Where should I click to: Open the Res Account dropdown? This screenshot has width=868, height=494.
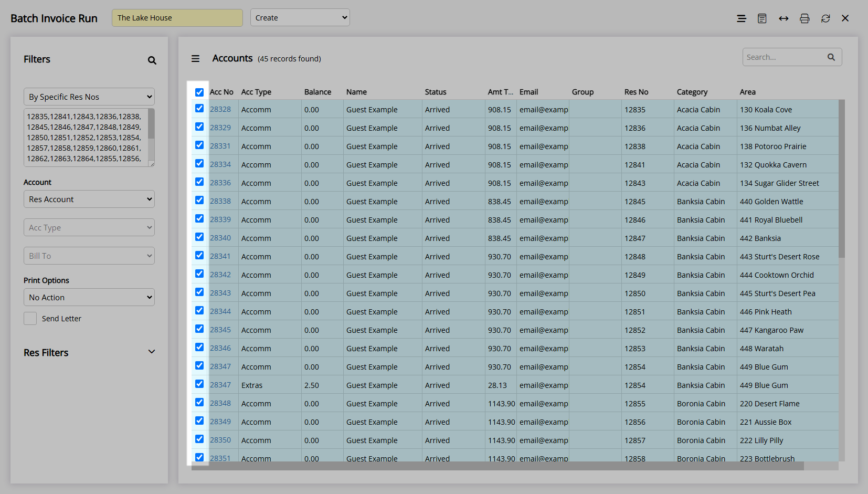(89, 199)
